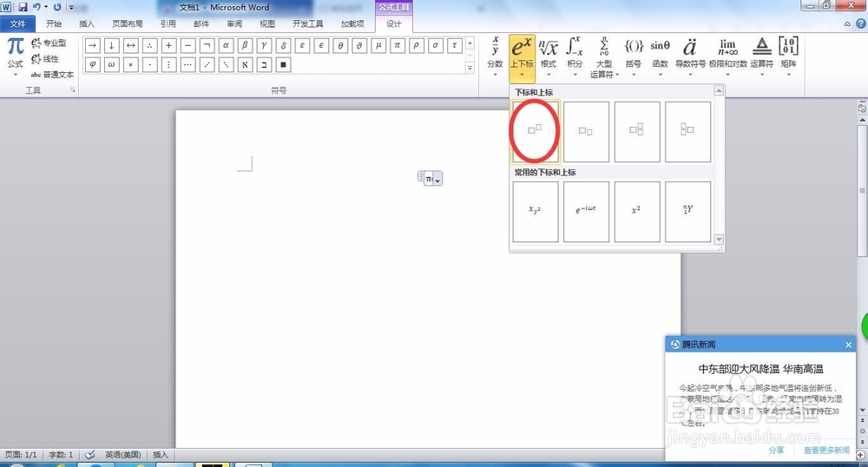This screenshot has height=467, width=868.
Task: Insert the mu symbol
Action: (378, 45)
